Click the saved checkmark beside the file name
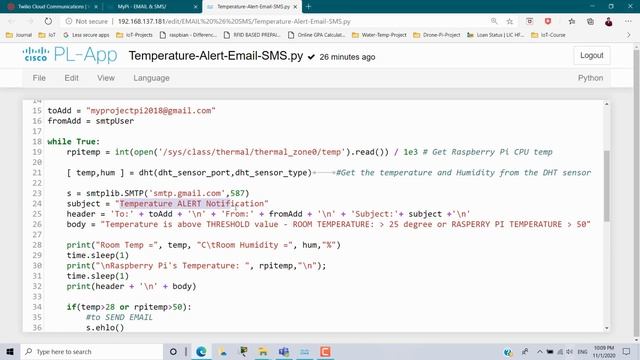This screenshot has width=640, height=360. tap(311, 57)
